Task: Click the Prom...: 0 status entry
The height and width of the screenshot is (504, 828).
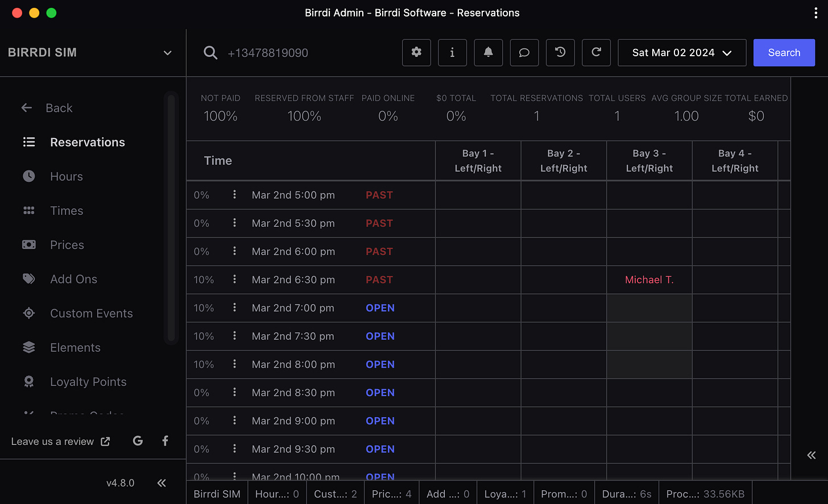Action: pos(564,494)
